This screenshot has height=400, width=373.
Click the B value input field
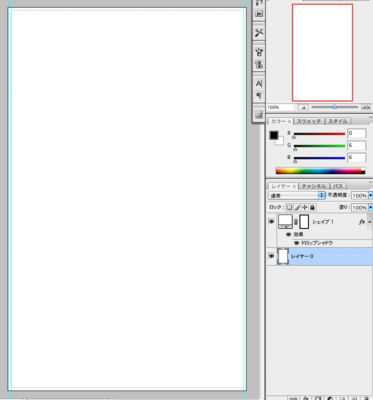tap(356, 158)
